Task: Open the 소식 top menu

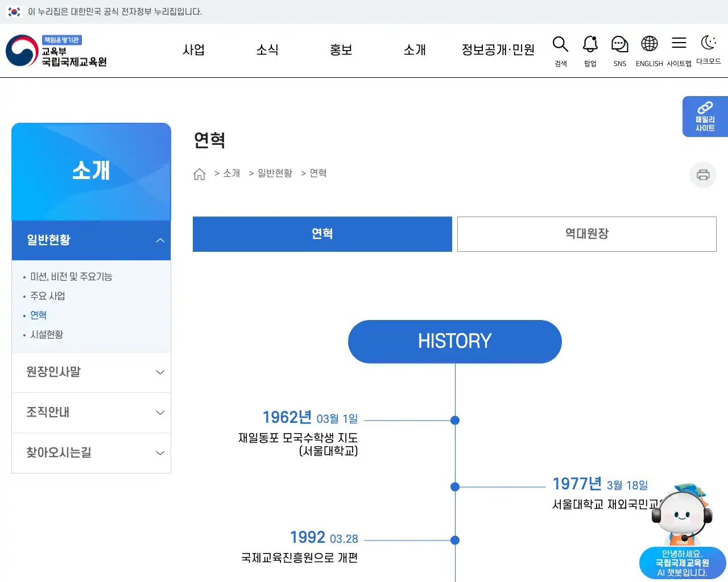Action: pyautogui.click(x=267, y=50)
